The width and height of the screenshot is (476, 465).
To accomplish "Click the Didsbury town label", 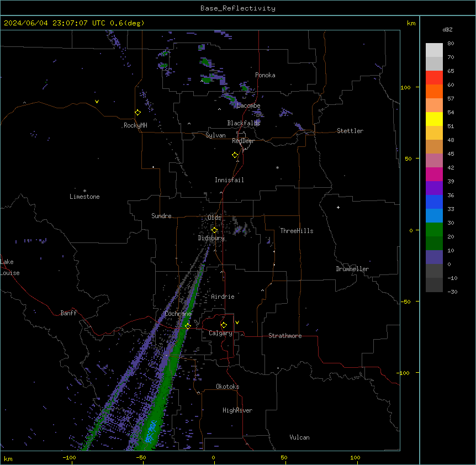I will click(211, 238).
